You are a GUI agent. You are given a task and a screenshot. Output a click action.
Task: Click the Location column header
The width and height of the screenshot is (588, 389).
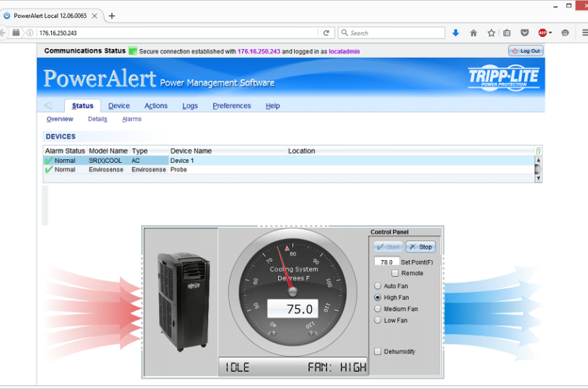pyautogui.click(x=410, y=151)
